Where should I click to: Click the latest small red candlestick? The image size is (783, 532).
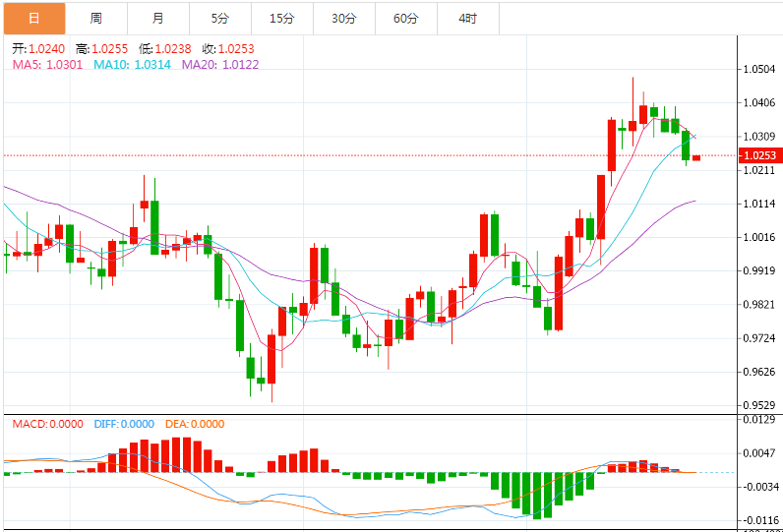pyautogui.click(x=696, y=157)
